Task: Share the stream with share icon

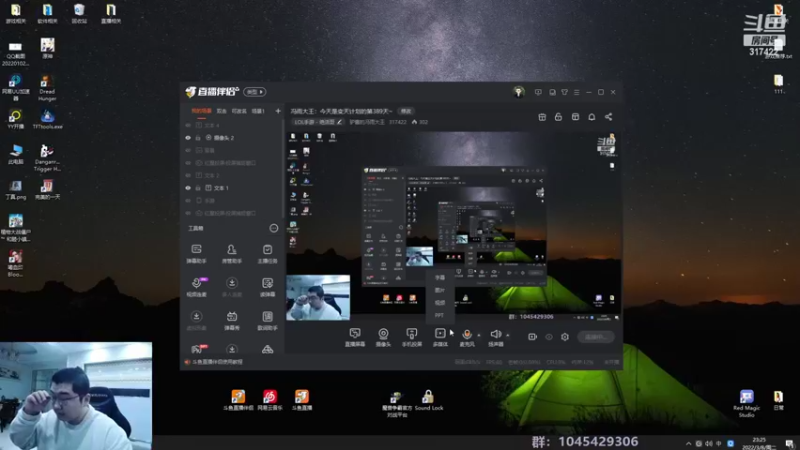Action: [609, 117]
